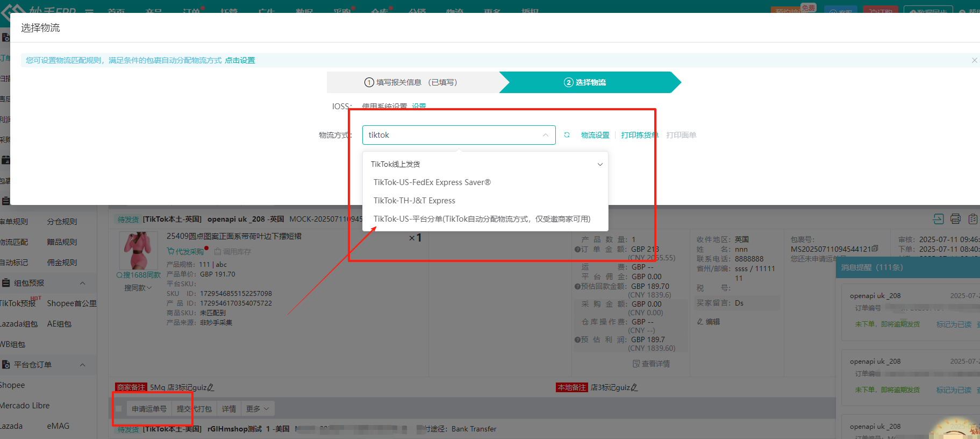Collapse the 物流方式 dropdown arrow
The height and width of the screenshot is (439, 980).
(545, 135)
